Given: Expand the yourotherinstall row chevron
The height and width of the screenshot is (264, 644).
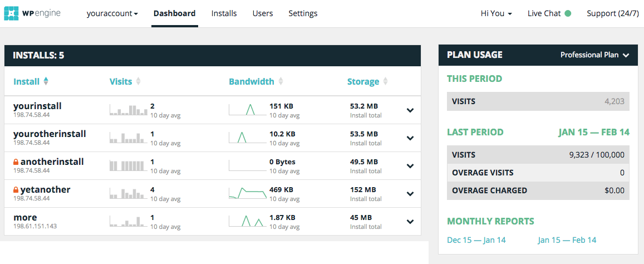Looking at the screenshot, I should 410,138.
